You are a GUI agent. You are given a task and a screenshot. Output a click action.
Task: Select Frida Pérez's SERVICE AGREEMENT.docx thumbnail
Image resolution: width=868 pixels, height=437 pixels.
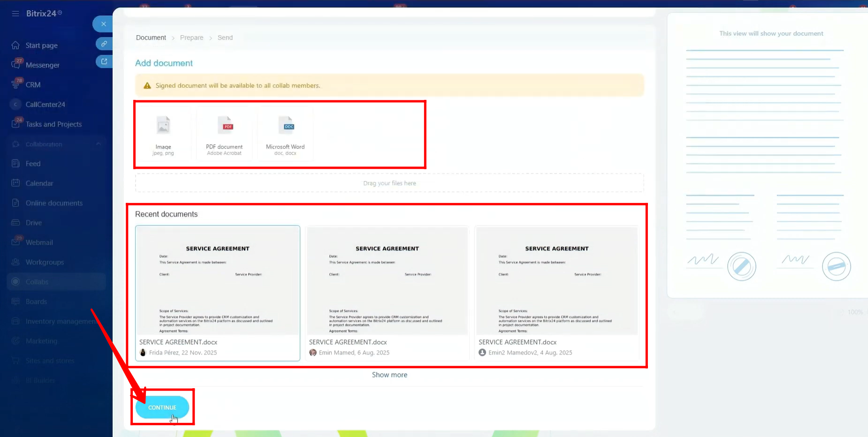(218, 281)
